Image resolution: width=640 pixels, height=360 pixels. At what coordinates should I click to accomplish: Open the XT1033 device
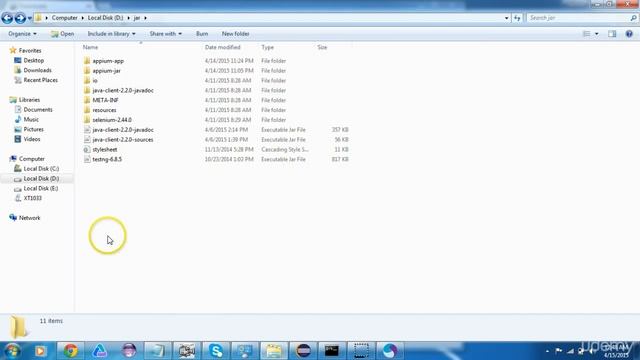(x=33, y=198)
